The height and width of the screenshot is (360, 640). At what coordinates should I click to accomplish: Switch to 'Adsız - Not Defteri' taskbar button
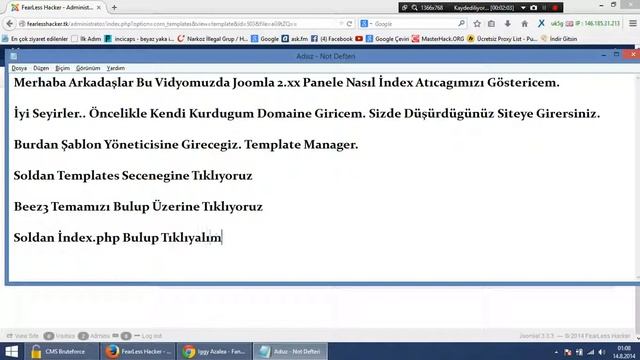291,351
